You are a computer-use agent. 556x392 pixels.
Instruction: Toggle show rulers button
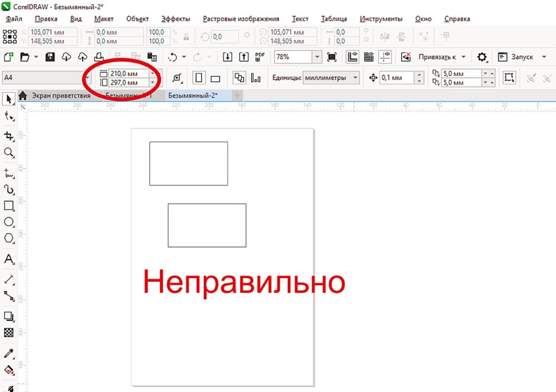click(353, 57)
